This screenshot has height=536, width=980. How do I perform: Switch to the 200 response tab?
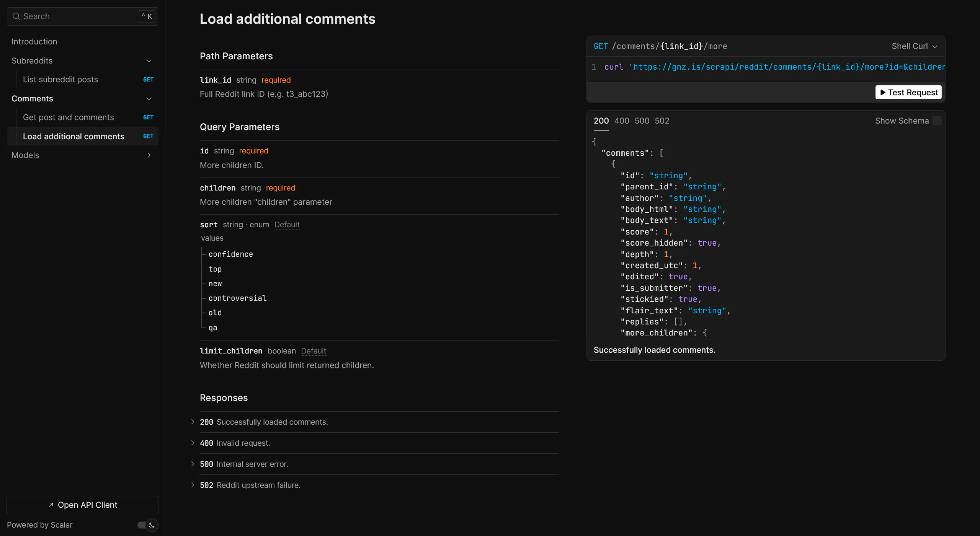(x=601, y=121)
